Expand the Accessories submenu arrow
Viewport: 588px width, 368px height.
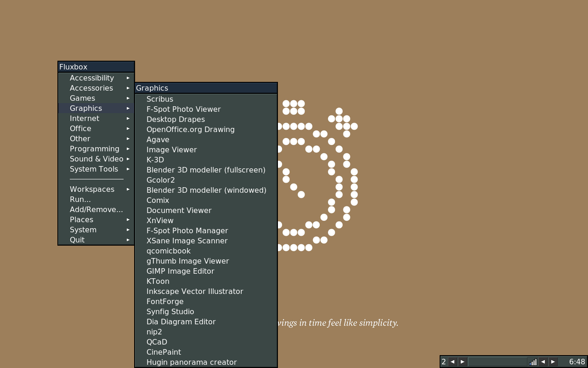(x=128, y=88)
